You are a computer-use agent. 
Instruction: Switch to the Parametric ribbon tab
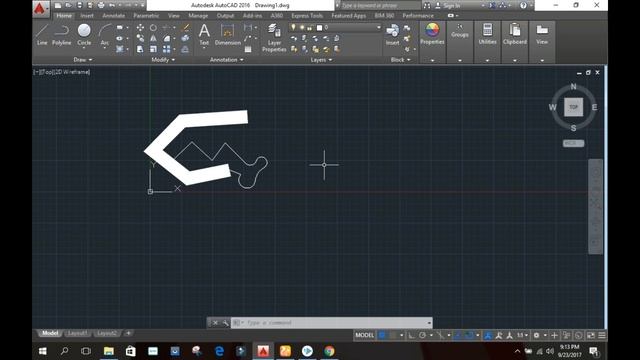(x=146, y=16)
